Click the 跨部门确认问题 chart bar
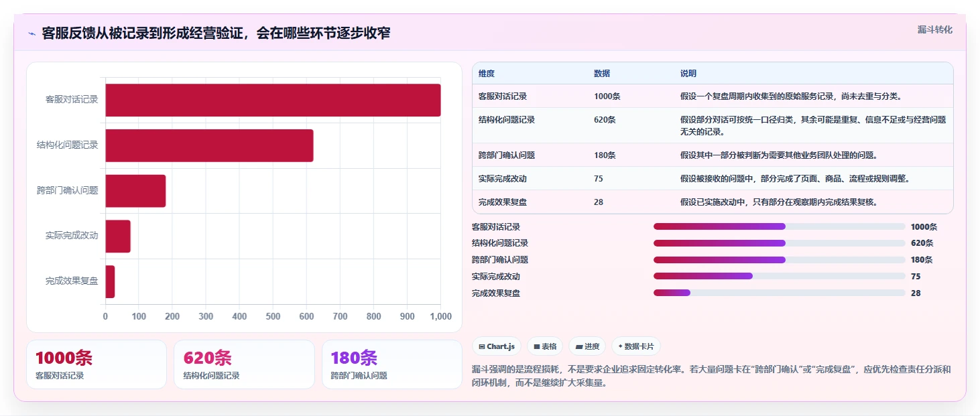This screenshot has height=416, width=980. (135, 191)
